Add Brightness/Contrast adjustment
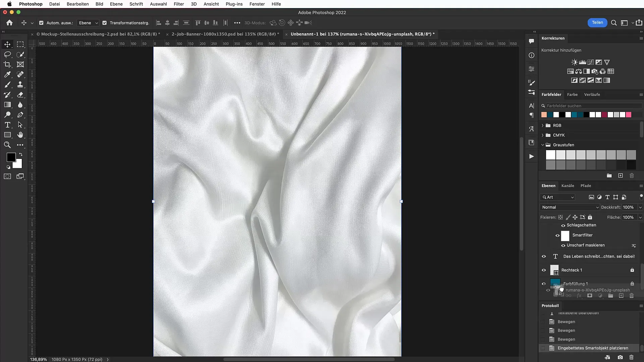 click(574, 62)
